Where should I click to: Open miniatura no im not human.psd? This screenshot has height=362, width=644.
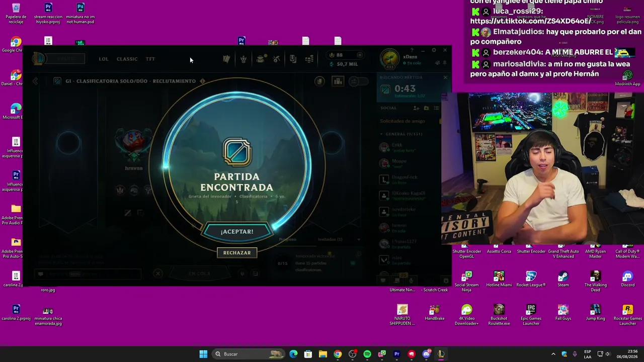[x=80, y=14]
